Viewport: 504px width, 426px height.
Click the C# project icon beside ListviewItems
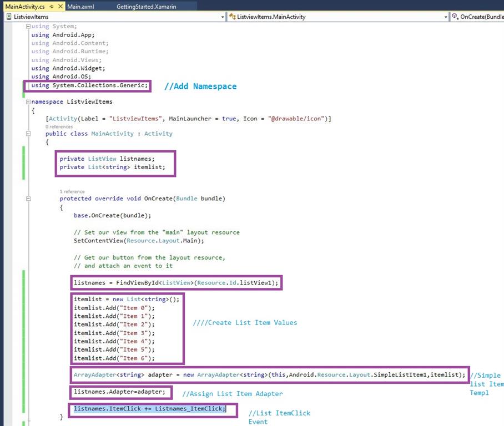pyautogui.click(x=9, y=17)
